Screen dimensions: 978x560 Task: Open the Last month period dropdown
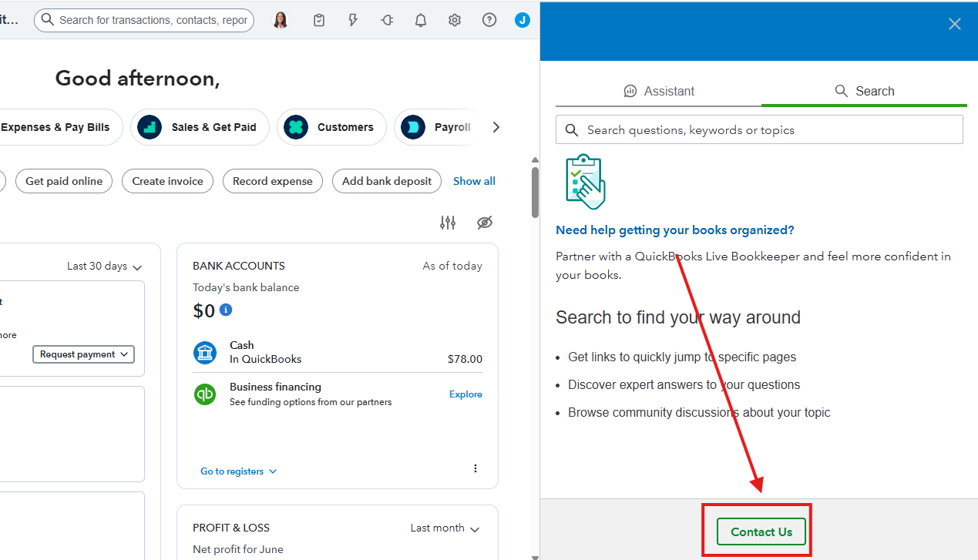coord(445,528)
